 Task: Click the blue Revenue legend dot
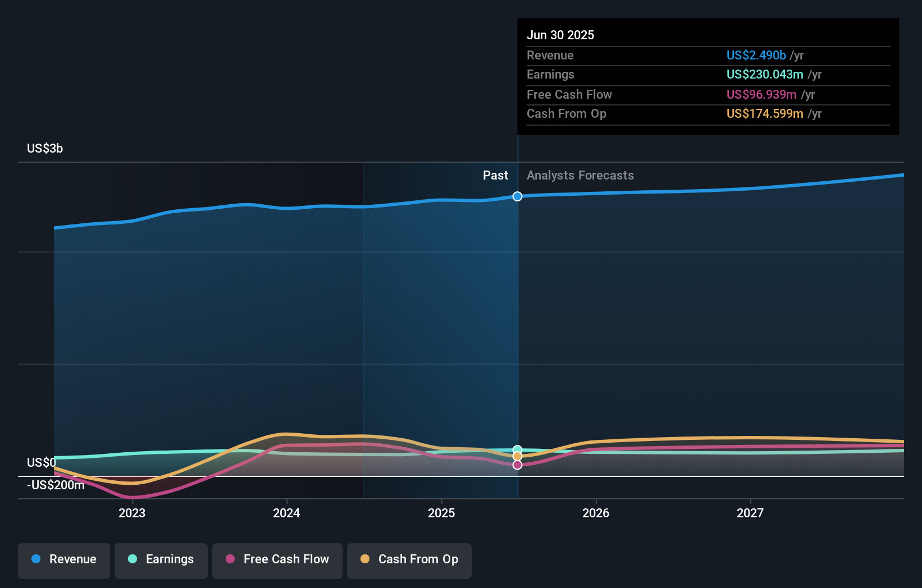[36, 559]
